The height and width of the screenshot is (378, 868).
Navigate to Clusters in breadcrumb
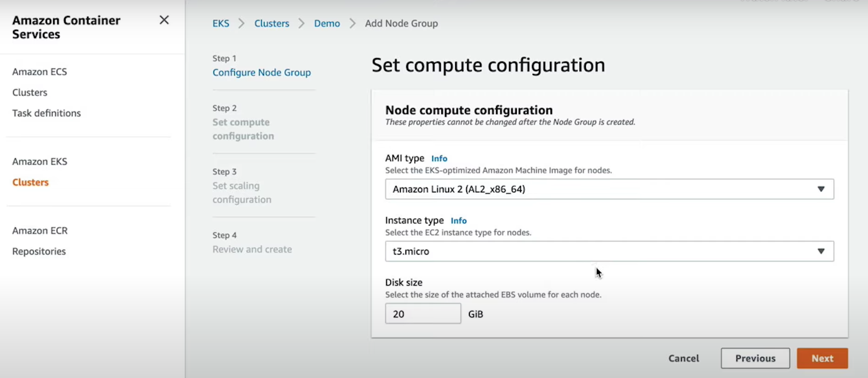tap(271, 24)
